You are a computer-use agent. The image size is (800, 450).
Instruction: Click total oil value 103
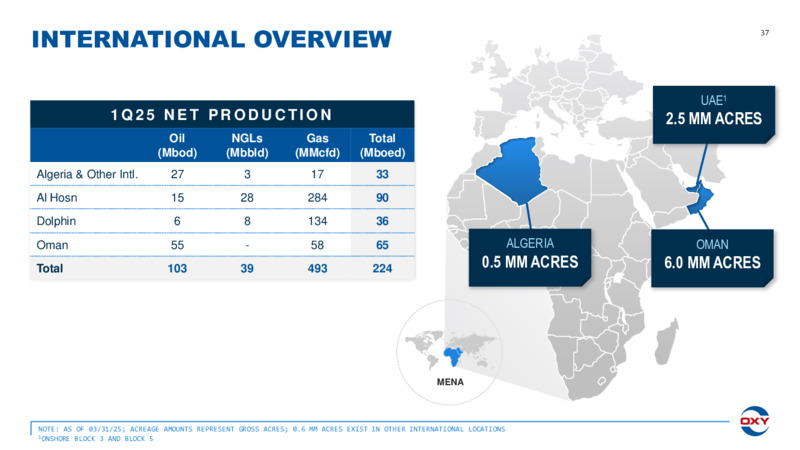coord(177,268)
